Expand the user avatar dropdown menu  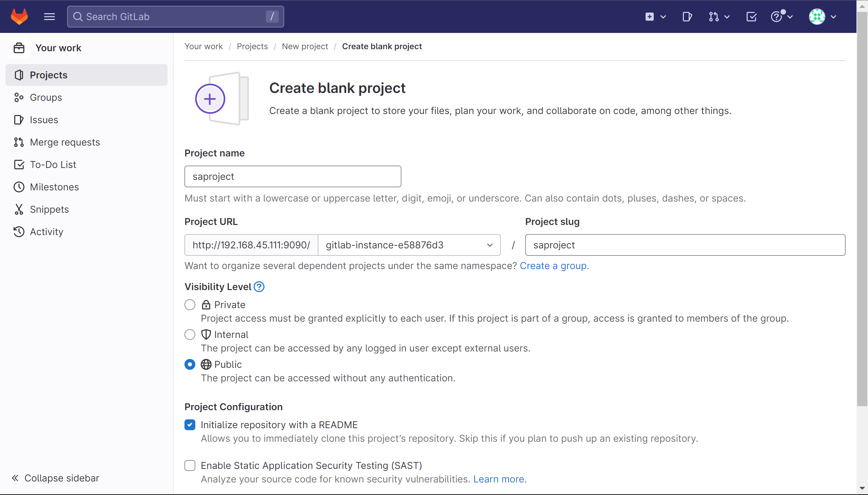tap(822, 16)
